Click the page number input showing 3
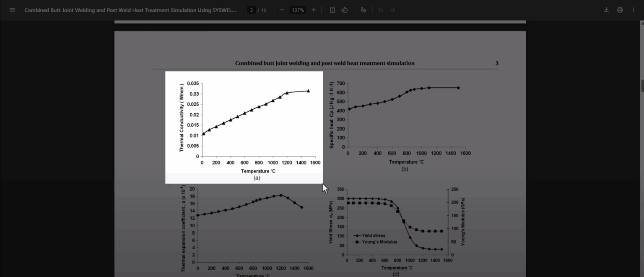The image size is (644, 277). (x=251, y=10)
